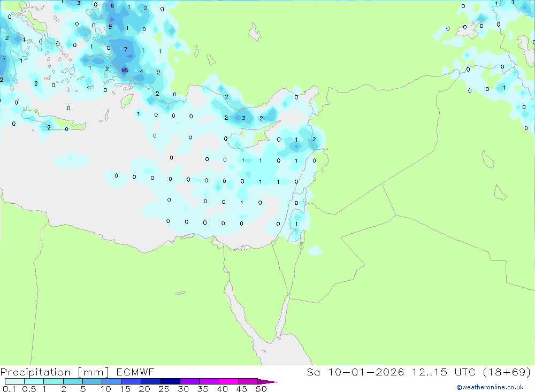The width and height of the screenshot is (535, 392).
Task: Click the legend label '50'
Action: (x=261, y=389)
